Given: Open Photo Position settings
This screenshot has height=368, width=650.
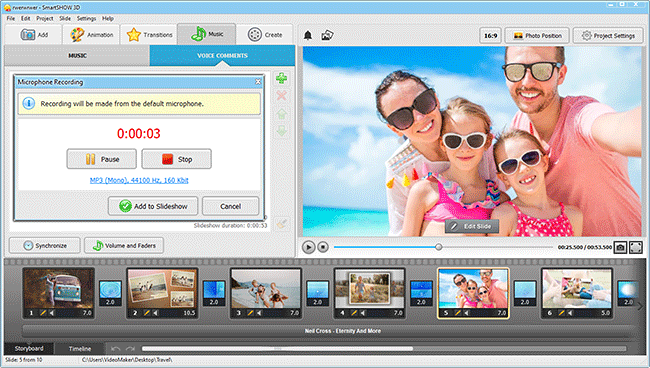Looking at the screenshot, I should point(537,36).
